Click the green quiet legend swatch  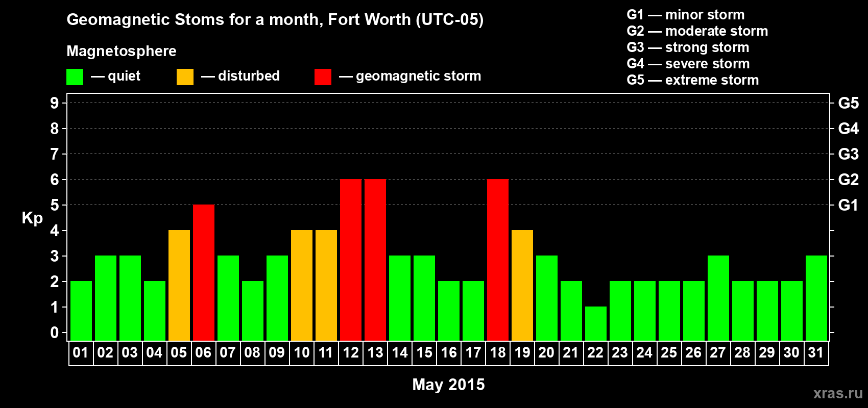[75, 77]
